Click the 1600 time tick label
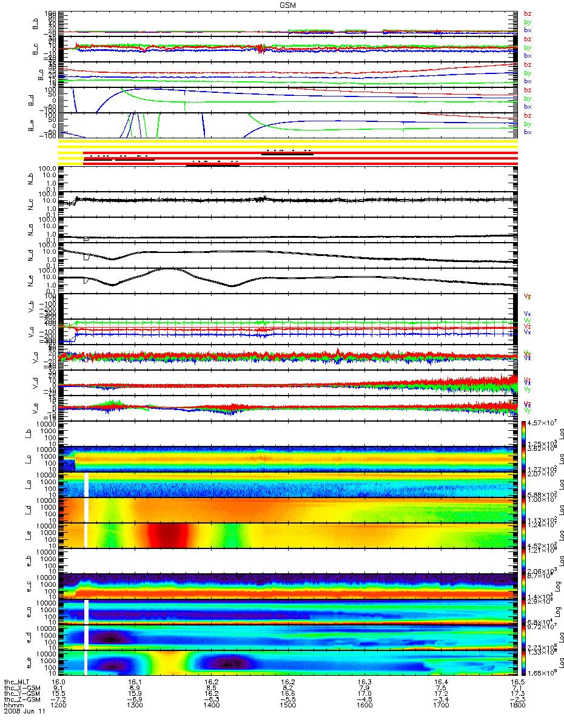 (x=364, y=704)
